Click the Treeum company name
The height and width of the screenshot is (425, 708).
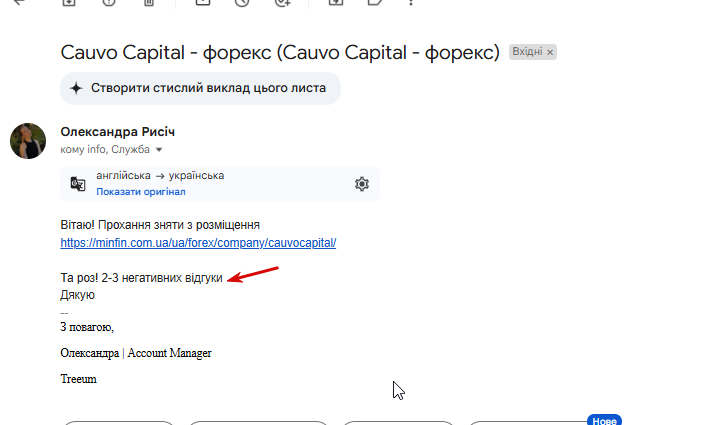[79, 379]
